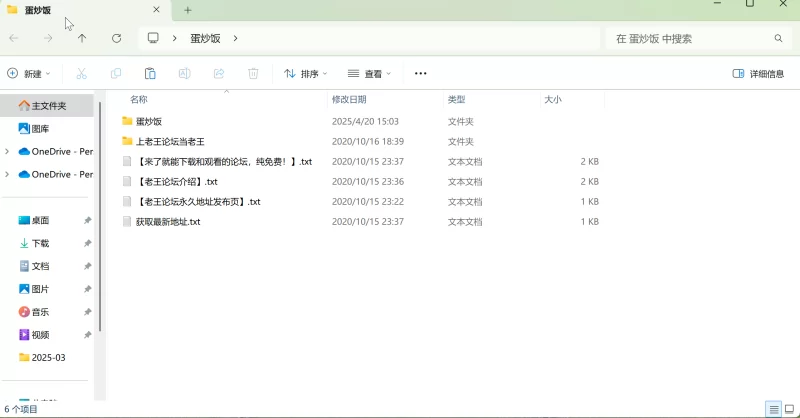Click the Paste clipboard icon
Screen dimensions: 800x418
[150, 74]
